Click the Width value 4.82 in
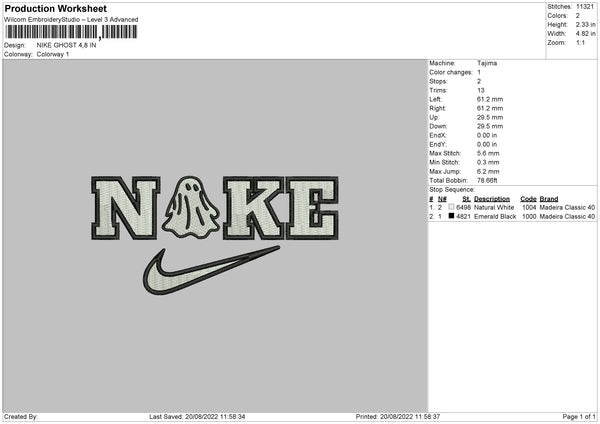Screen dimensions: 600x424 [x=585, y=34]
